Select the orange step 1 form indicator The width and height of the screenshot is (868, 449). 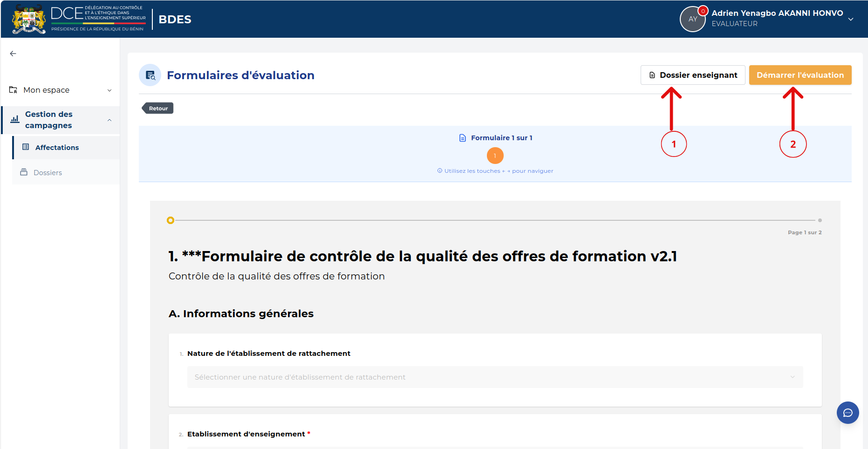[495, 156]
